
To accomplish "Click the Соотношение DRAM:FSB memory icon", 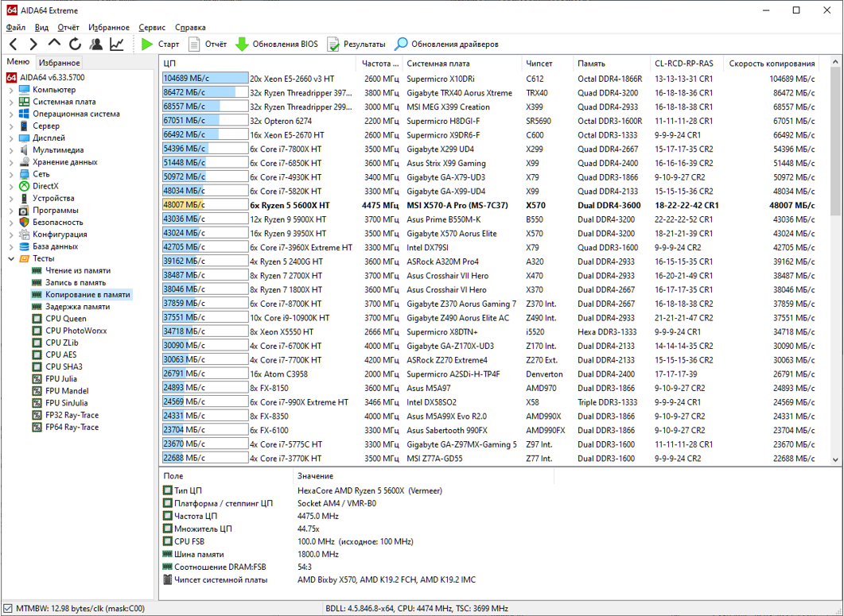I will point(167,567).
